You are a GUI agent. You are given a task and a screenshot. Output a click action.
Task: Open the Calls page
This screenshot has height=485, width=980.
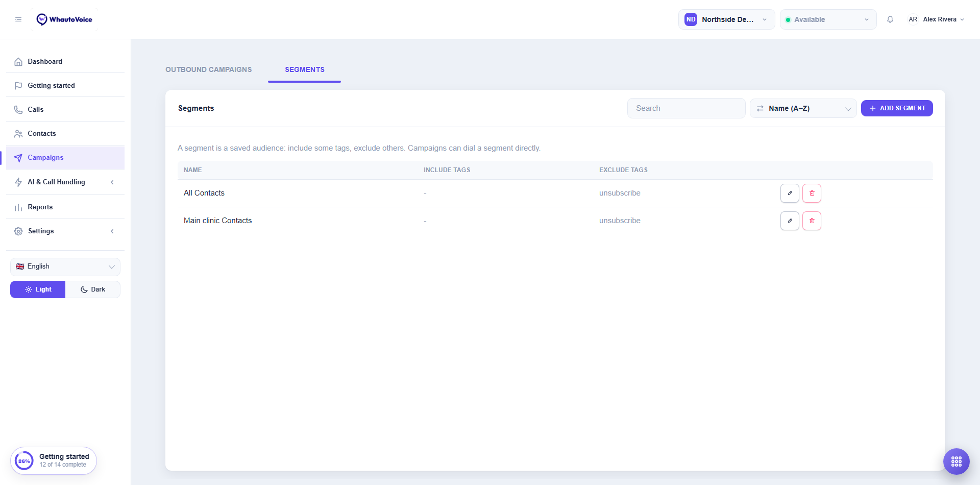click(65, 109)
